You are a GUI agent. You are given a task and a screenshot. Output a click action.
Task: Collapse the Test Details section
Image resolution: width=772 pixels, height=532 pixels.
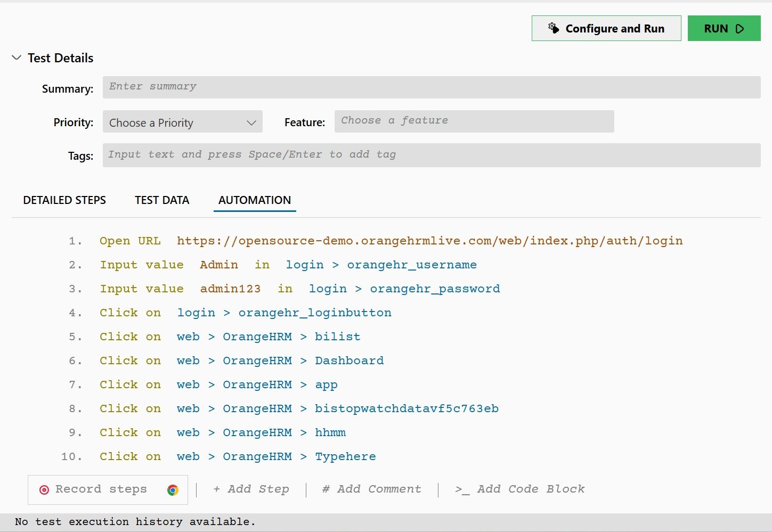(17, 58)
